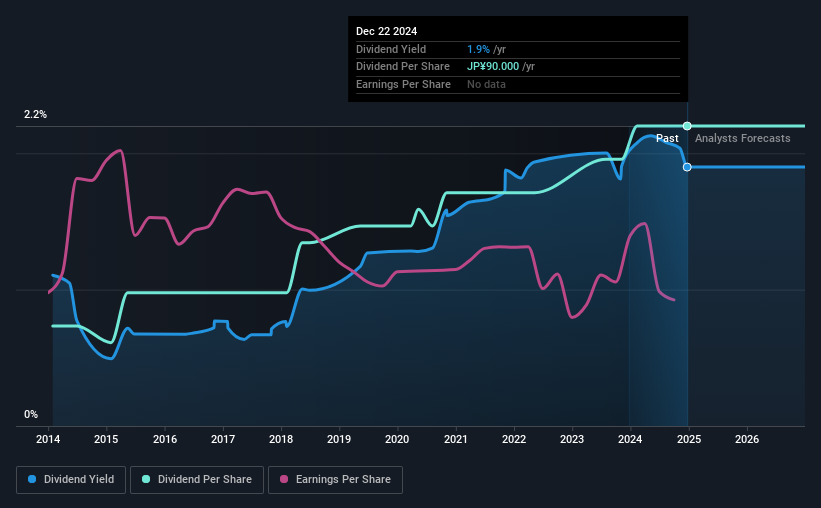The width and height of the screenshot is (821, 508).
Task: Click the blue Dividend Yield legend dot
Action: tap(32, 479)
